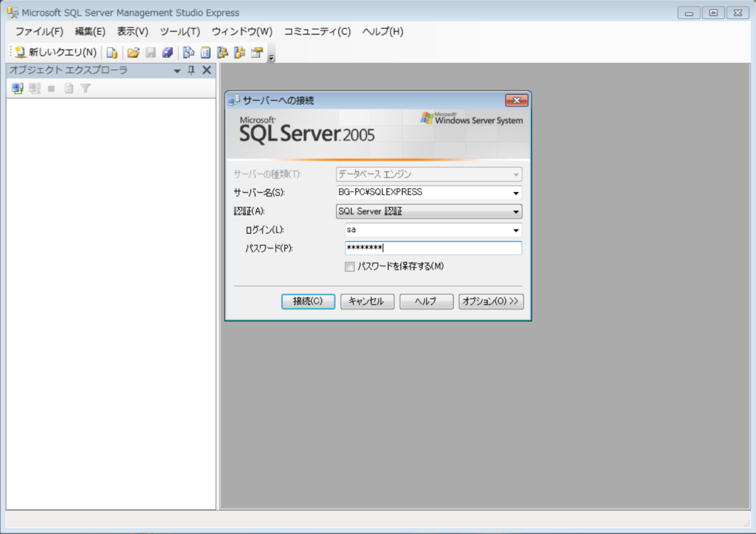
Task: Click the registered servers toolbar icon
Action: tap(188, 53)
